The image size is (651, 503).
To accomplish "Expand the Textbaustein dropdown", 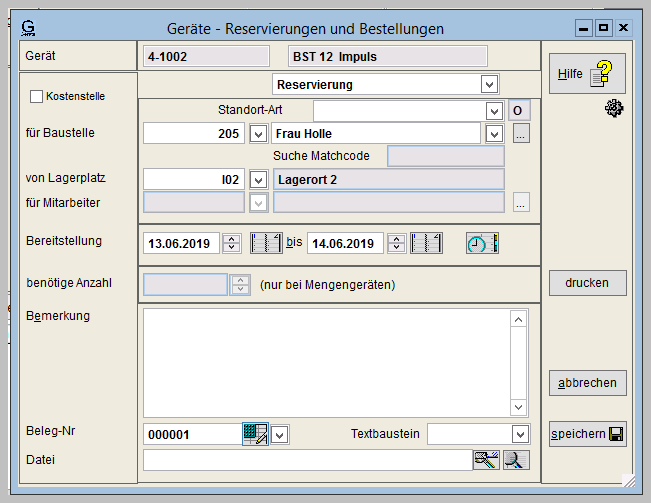I will tap(519, 434).
